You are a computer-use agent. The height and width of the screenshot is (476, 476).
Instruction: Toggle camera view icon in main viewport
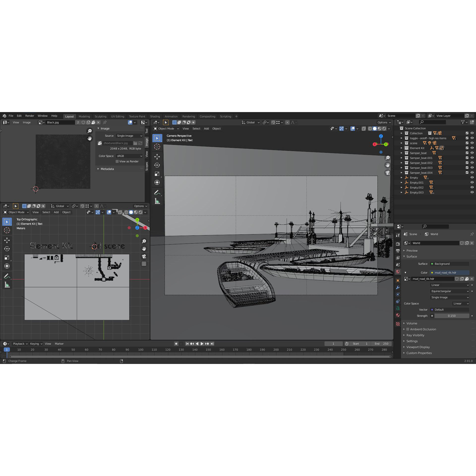[387, 173]
